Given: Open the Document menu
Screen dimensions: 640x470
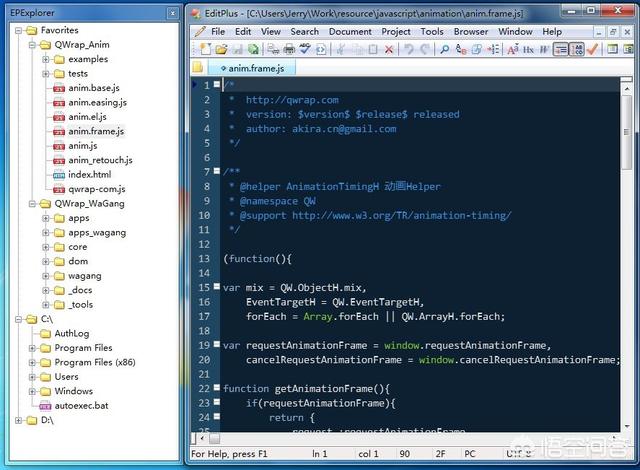Looking at the screenshot, I should [350, 31].
